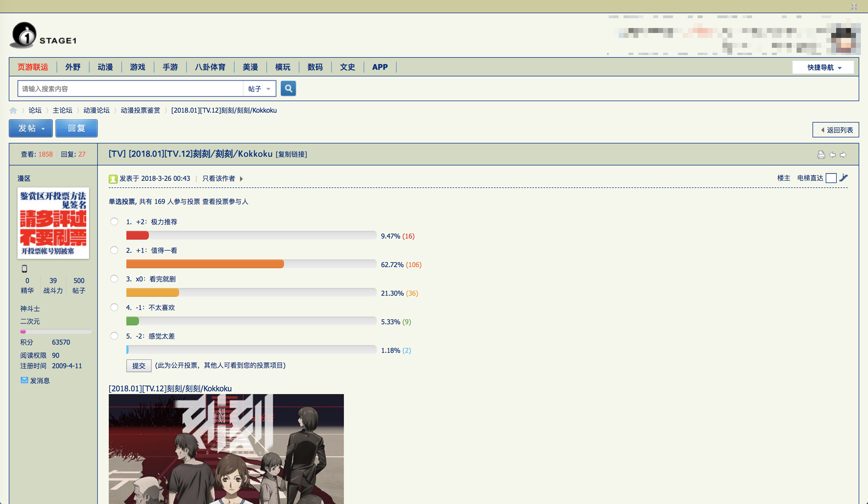The width and height of the screenshot is (868, 504).
Task: Click the 0 精华 stat
Action: 27,286
